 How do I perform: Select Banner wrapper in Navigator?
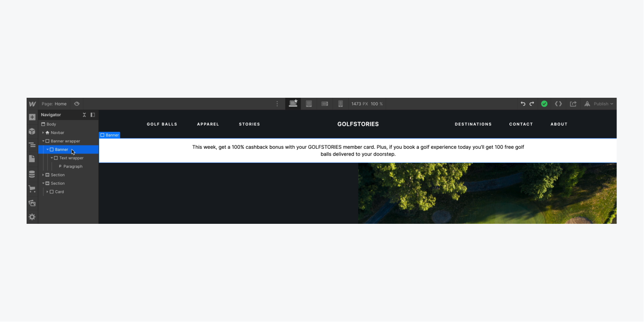[x=63, y=141]
